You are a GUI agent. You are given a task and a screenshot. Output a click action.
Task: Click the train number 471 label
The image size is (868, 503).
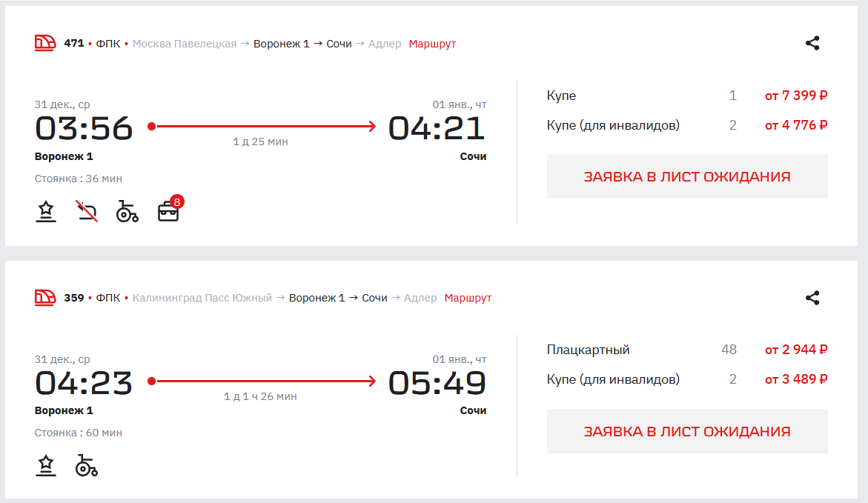[74, 44]
